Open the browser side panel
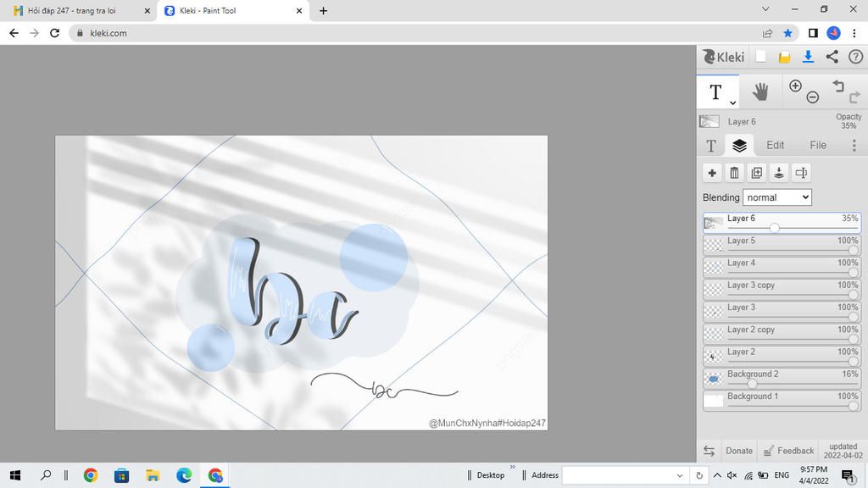868x488 pixels. coord(813,33)
